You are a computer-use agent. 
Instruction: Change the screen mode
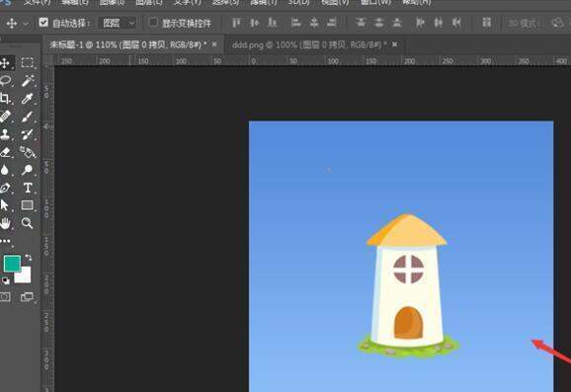coord(28,297)
